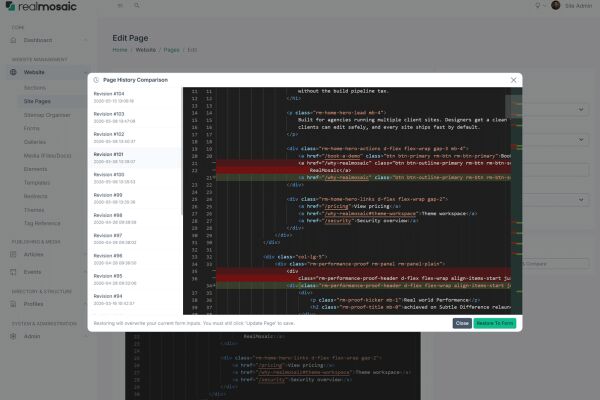This screenshot has width=600, height=400.
Task: Open Sitemap Organiser
Action: point(47,115)
